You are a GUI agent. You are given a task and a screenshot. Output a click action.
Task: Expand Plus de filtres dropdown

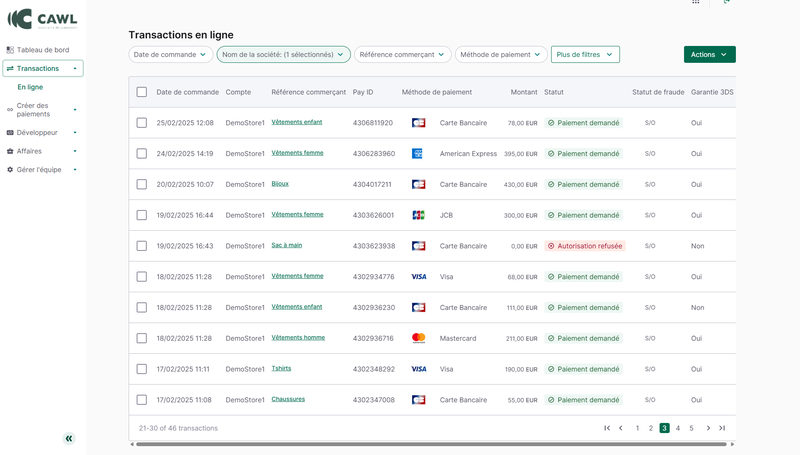coord(585,55)
